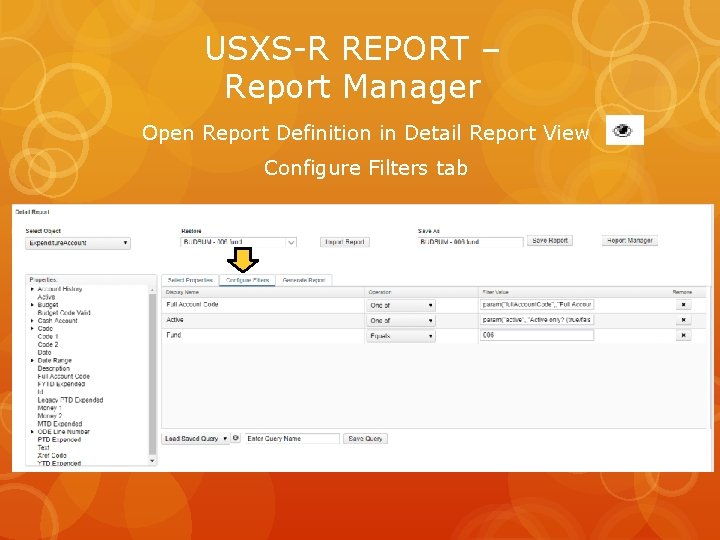The width and height of the screenshot is (720, 540).
Task: Click the refresh icon beside Load Saved Query
Action: (x=236, y=438)
